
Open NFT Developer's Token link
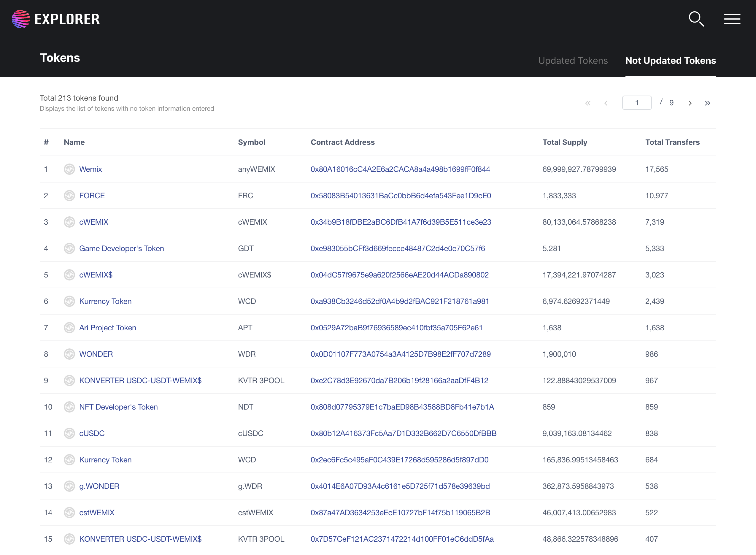pos(118,407)
